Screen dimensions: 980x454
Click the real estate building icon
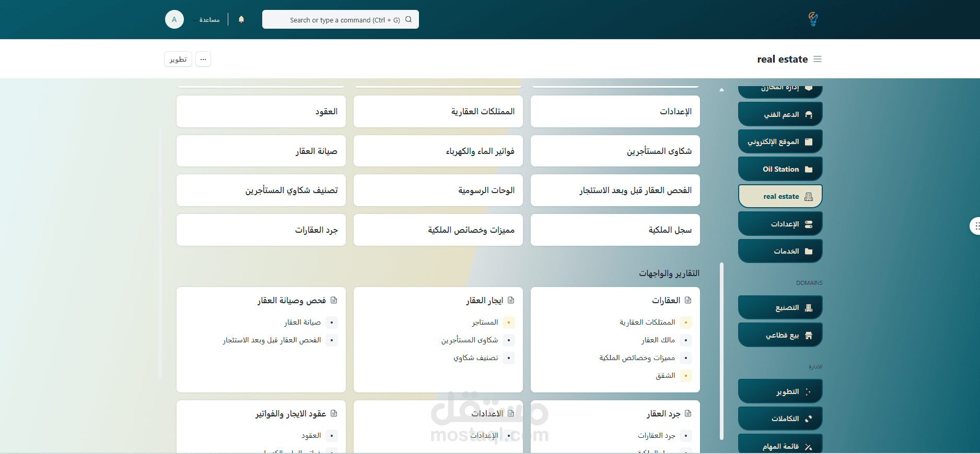tap(809, 197)
